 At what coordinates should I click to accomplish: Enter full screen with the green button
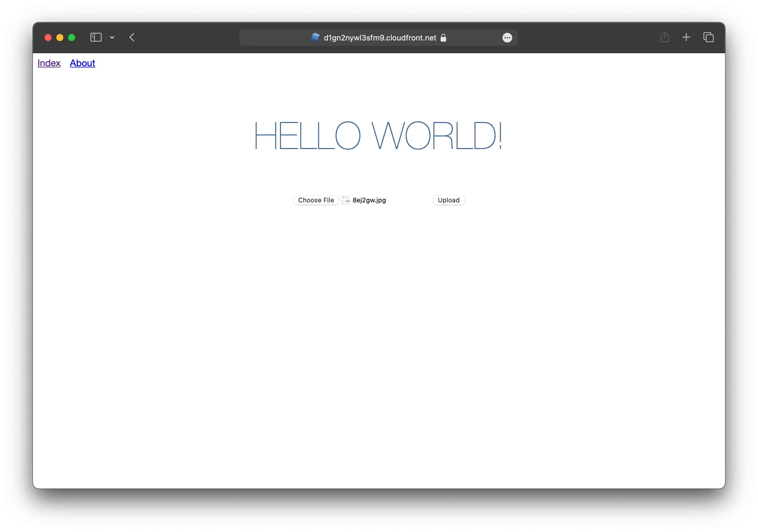tap(72, 38)
